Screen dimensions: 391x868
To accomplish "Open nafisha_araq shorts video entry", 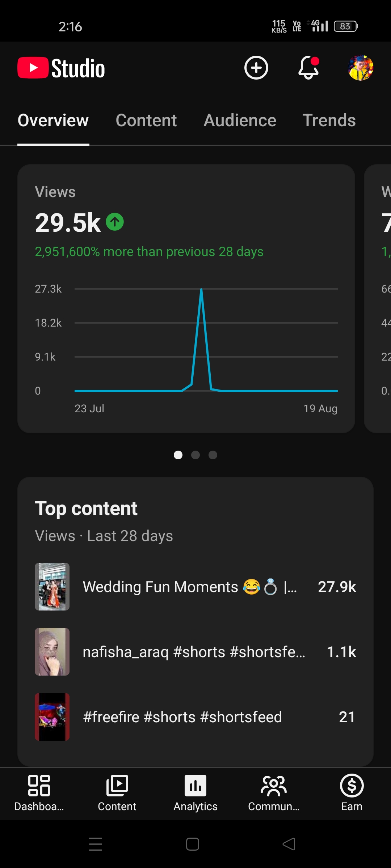I will click(195, 652).
